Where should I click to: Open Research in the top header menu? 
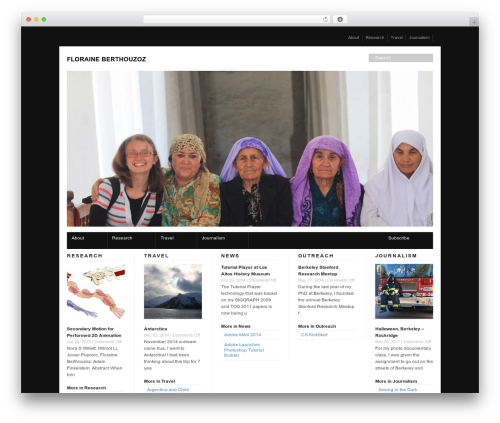point(375,38)
